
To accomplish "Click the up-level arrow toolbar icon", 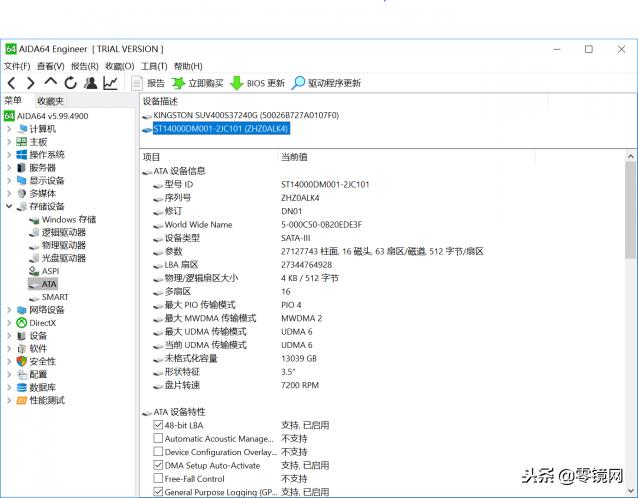I will point(50,81).
